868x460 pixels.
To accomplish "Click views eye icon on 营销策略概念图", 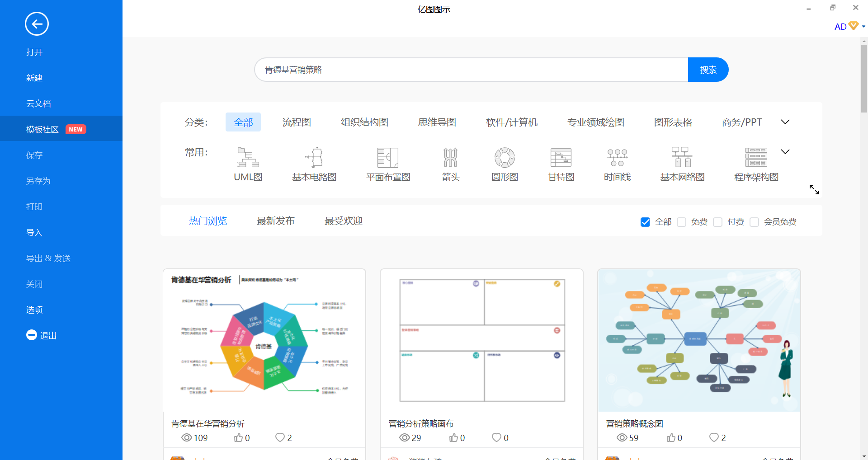I will click(x=622, y=437).
